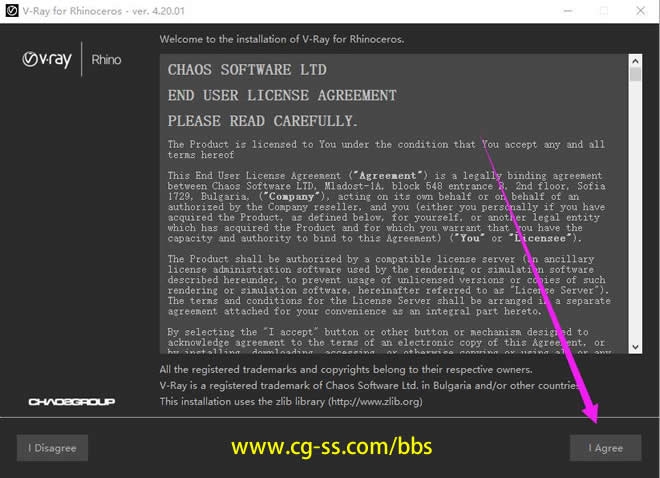Click the Chaos Group logo at bottom left
660x478 pixels.
[71, 401]
